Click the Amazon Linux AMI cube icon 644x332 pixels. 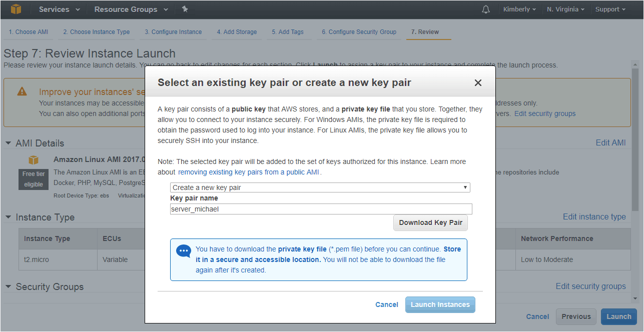[x=34, y=160]
